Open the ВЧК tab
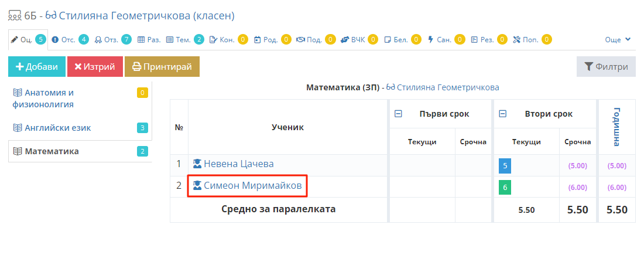 (359, 40)
